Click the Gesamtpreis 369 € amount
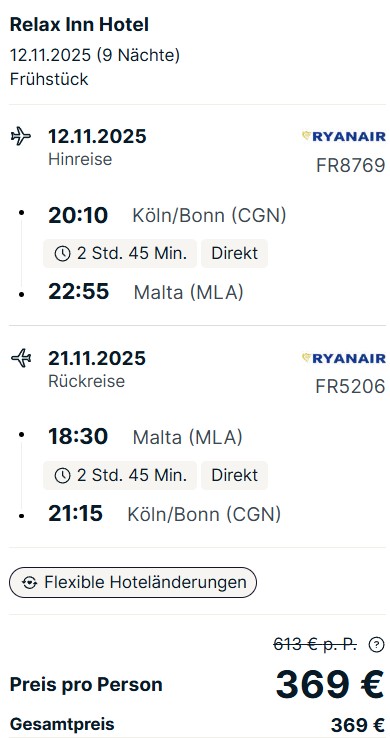 click(x=358, y=725)
